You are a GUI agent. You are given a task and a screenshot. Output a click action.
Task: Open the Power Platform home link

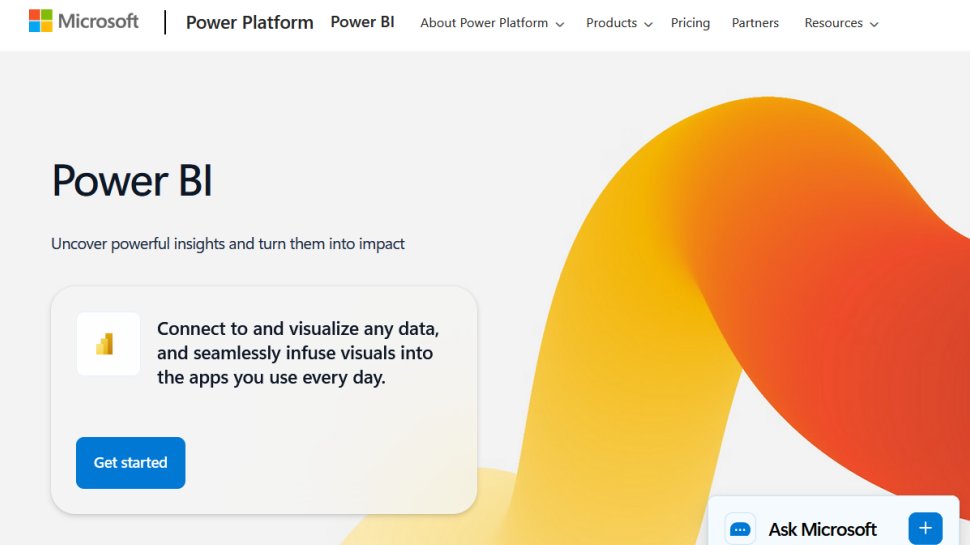[x=249, y=23]
